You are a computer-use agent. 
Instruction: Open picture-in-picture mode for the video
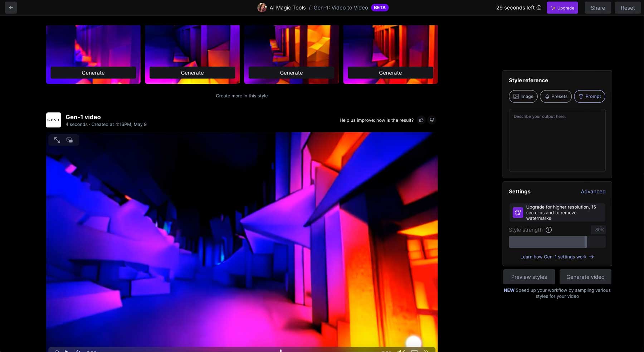coord(70,140)
